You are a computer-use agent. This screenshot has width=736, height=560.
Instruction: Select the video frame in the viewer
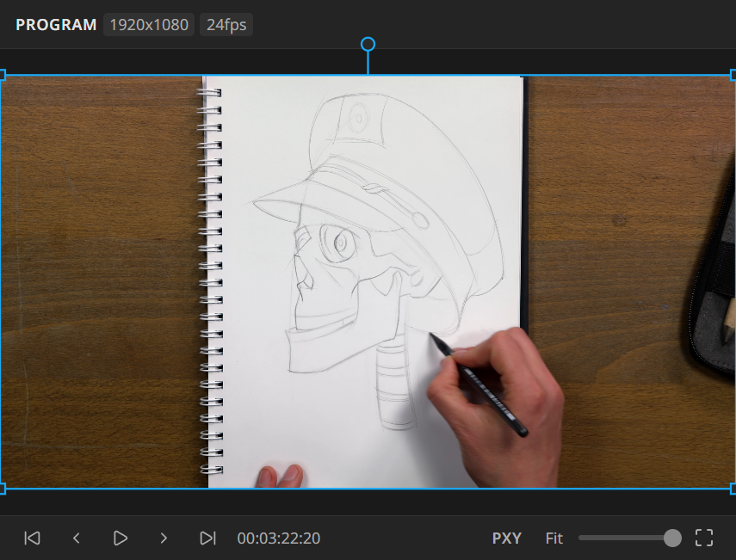(x=368, y=282)
